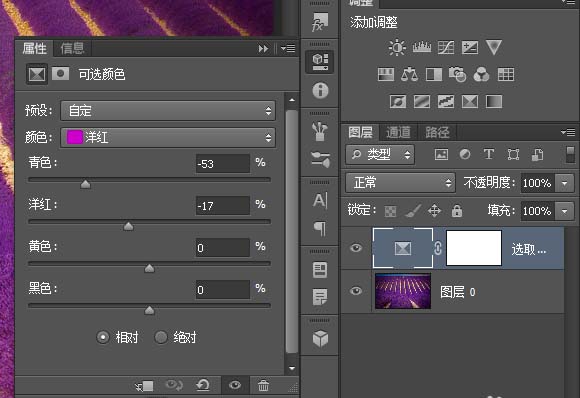The image size is (580, 398).
Task: Clip adjustment to layer below icon
Action: click(144, 386)
